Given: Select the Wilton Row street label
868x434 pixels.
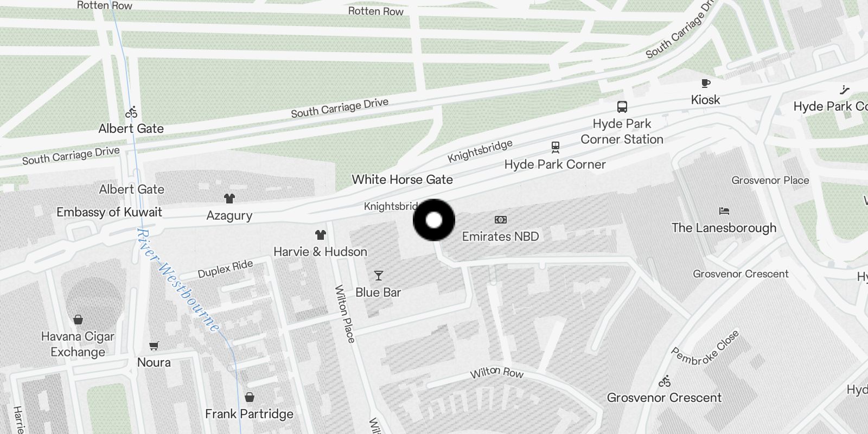Looking at the screenshot, I should point(496,373).
